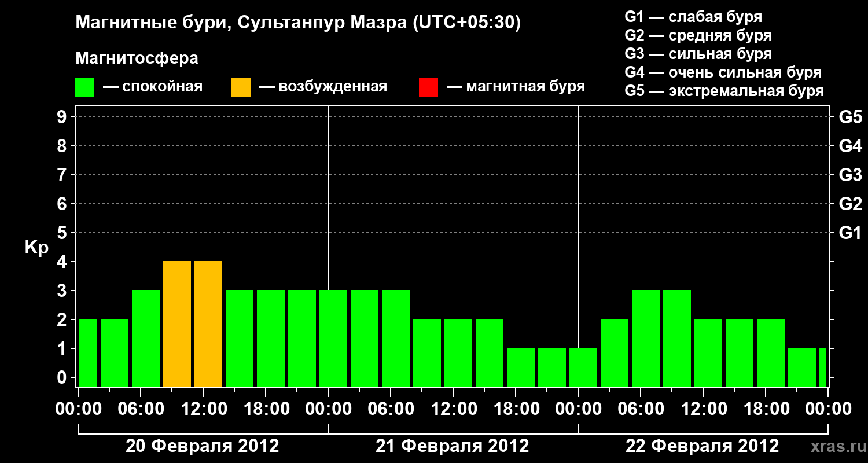
Task: Click the 'G4' label on the right axis
Action: 851,146
